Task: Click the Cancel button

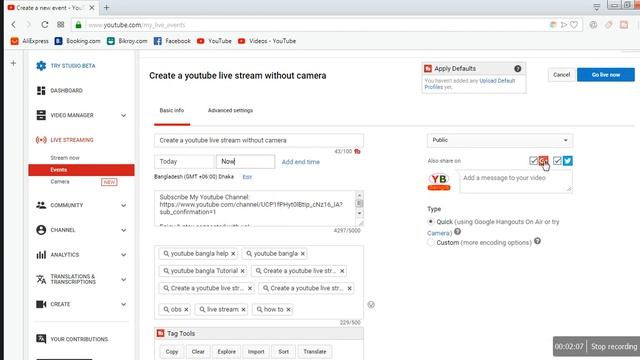Action: click(562, 75)
